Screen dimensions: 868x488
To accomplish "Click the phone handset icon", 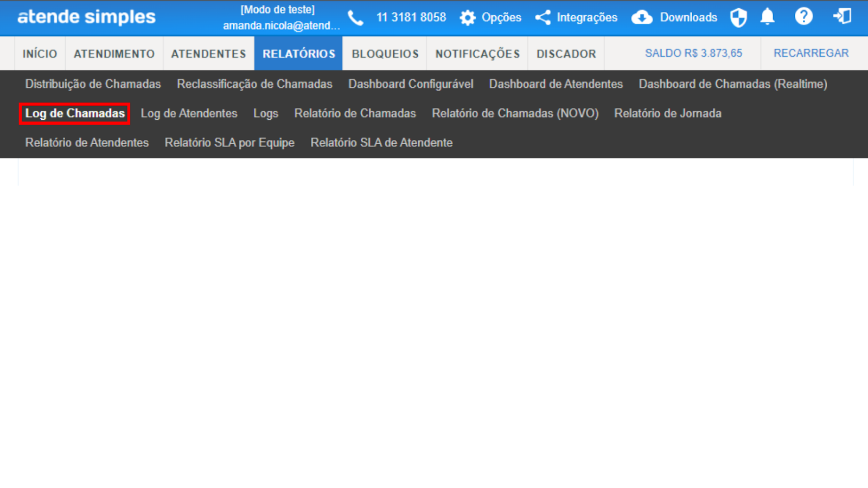I will click(x=355, y=18).
